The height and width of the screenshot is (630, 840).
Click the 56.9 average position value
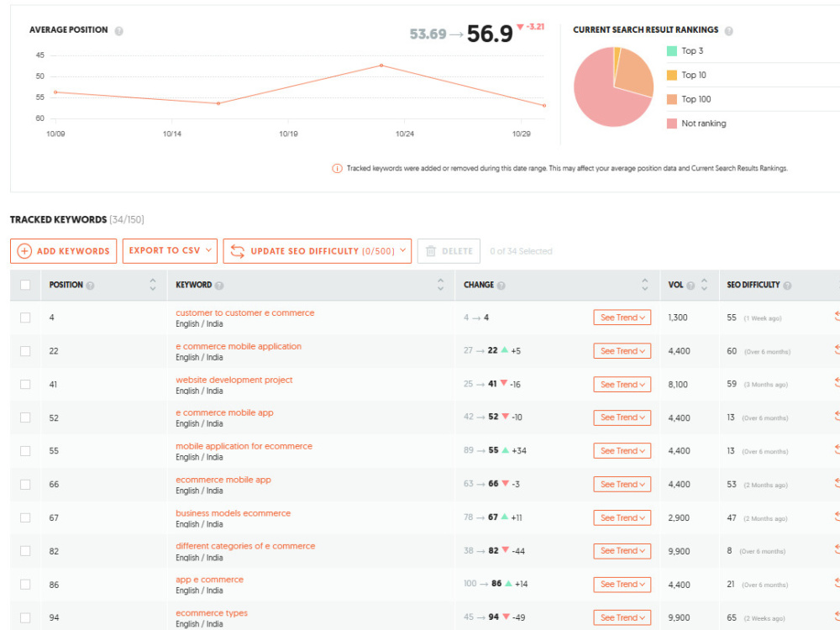490,34
